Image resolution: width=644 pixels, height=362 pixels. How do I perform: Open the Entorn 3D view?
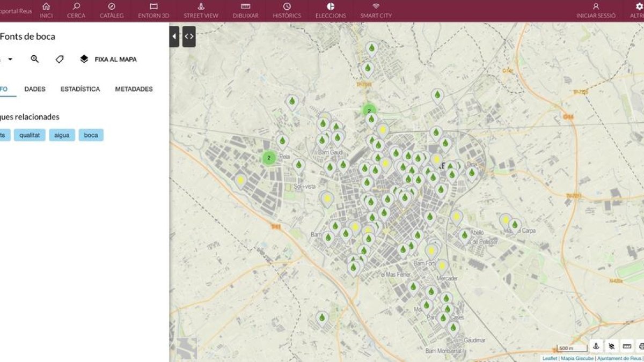pos(153,10)
